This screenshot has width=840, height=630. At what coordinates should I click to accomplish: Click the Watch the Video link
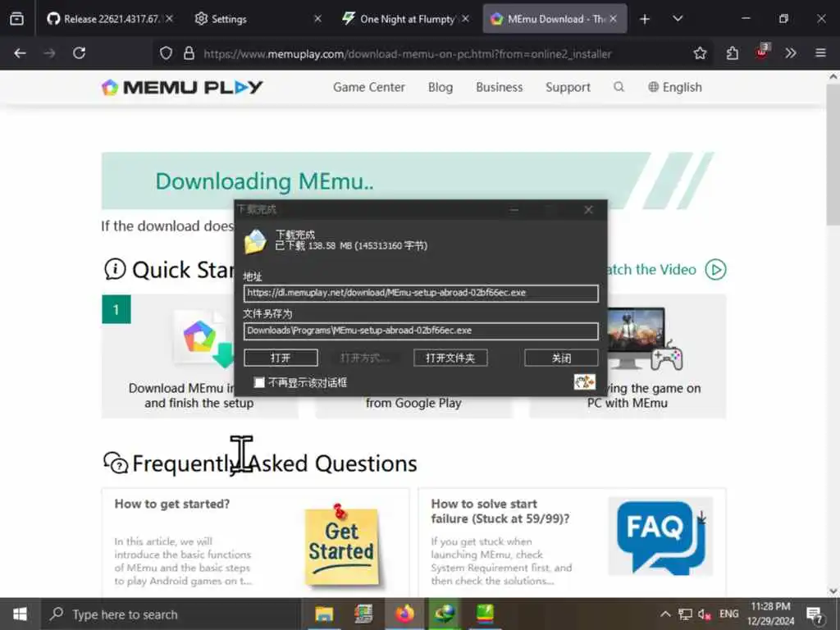(x=651, y=269)
